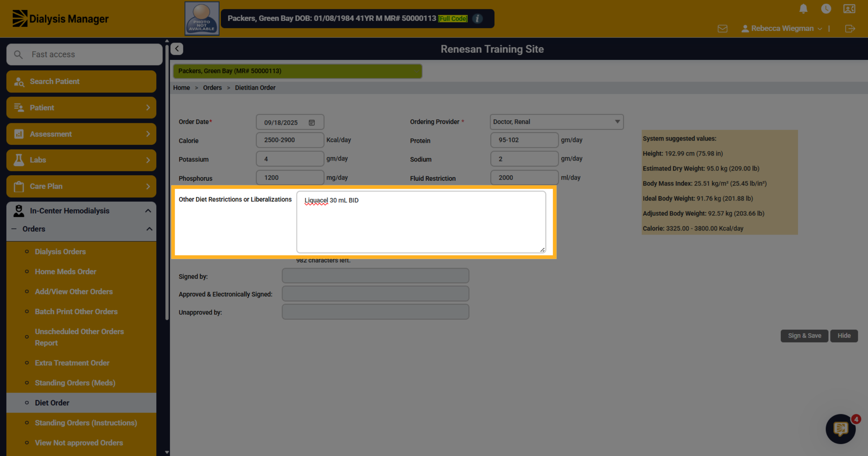Image resolution: width=868 pixels, height=456 pixels.
Task: Click the Hide button
Action: (844, 336)
